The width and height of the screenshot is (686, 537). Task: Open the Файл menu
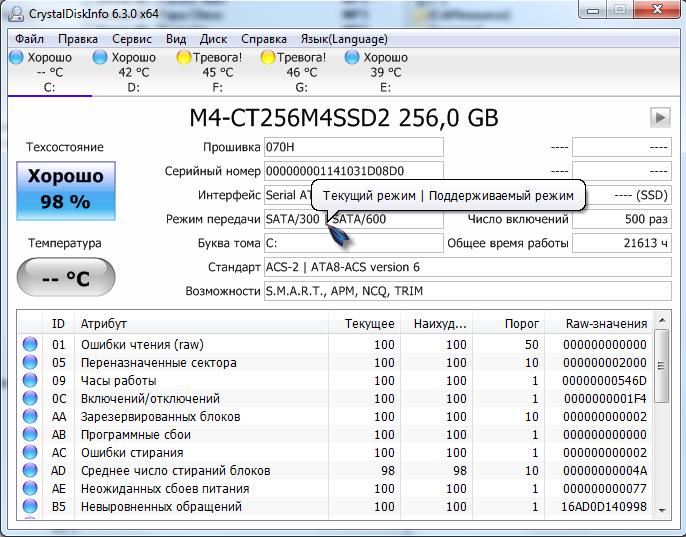coord(29,38)
